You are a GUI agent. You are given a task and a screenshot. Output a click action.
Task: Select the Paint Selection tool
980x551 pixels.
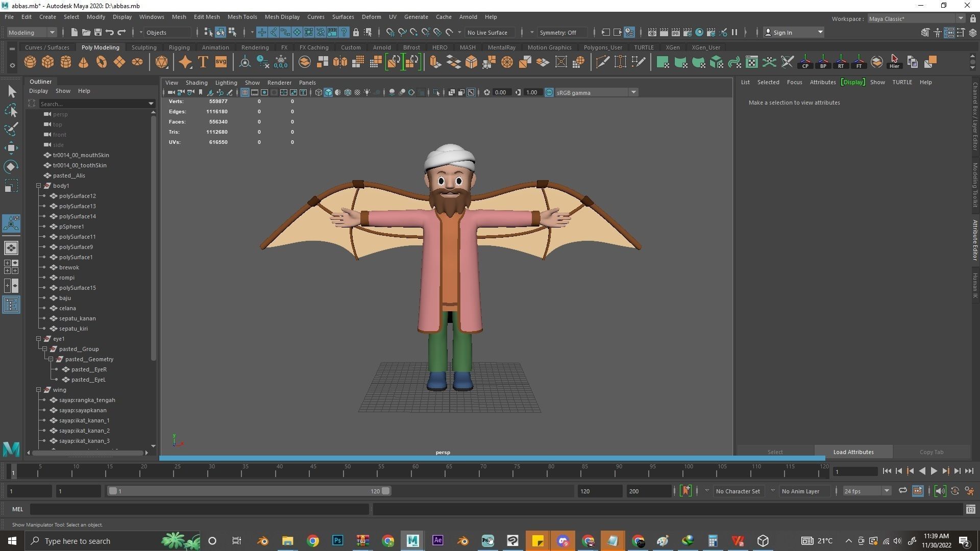tap(11, 129)
